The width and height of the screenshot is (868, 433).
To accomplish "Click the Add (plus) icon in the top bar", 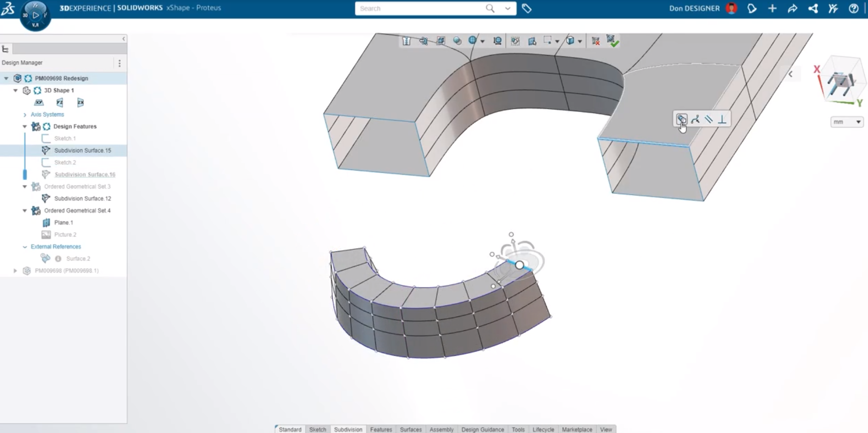I will click(772, 8).
